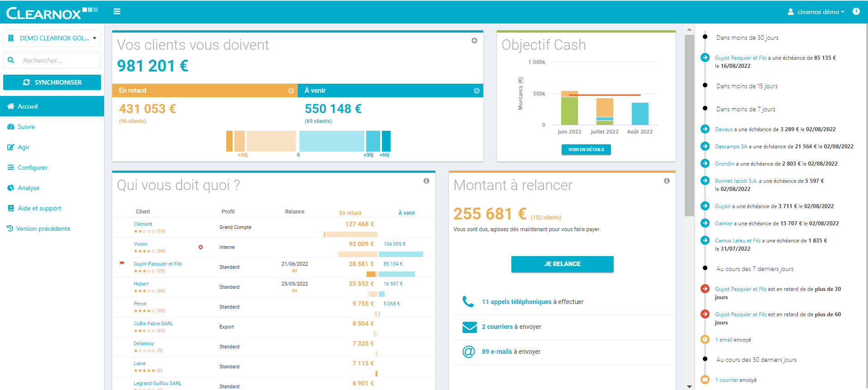Sort by Client column header
Image resolution: width=868 pixels, height=390 pixels.
143,212
